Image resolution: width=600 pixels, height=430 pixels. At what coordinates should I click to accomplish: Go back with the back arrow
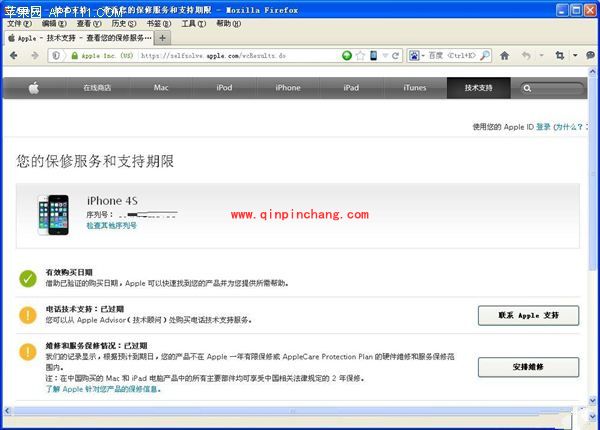tap(14, 56)
